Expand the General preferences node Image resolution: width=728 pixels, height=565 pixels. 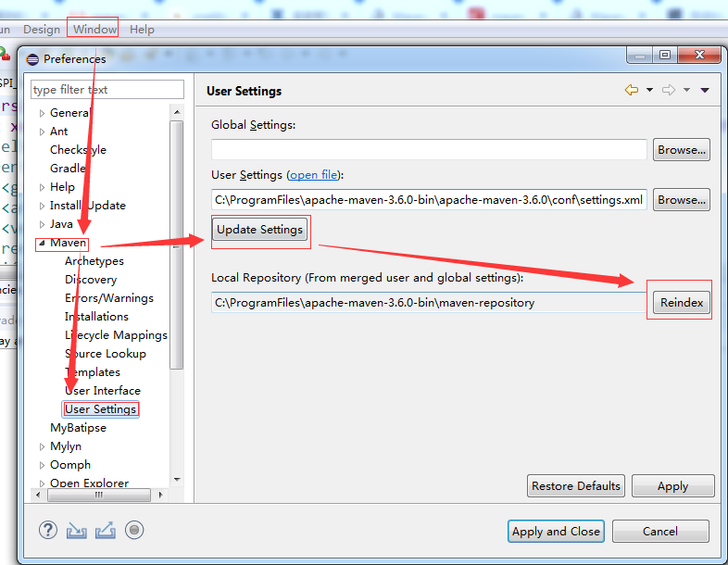click(x=42, y=113)
